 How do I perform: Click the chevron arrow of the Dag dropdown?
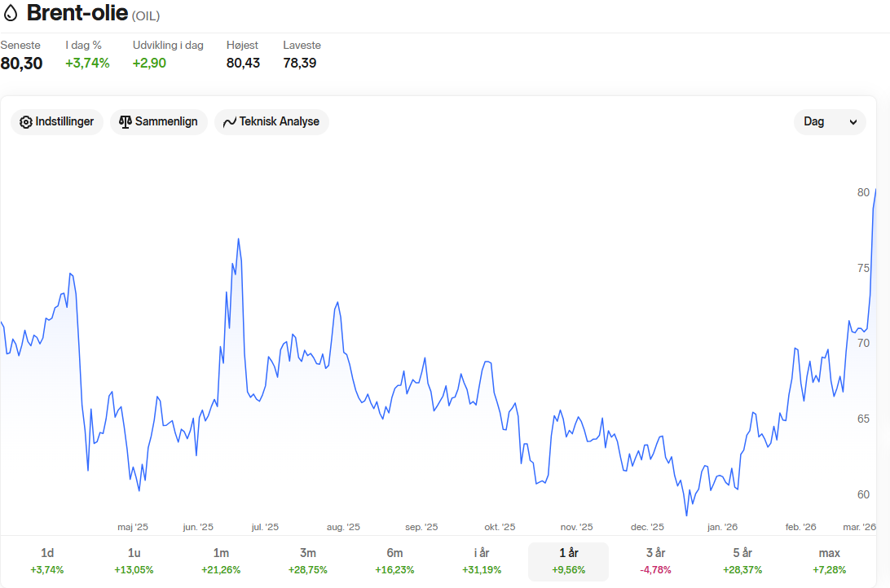pyautogui.click(x=853, y=122)
